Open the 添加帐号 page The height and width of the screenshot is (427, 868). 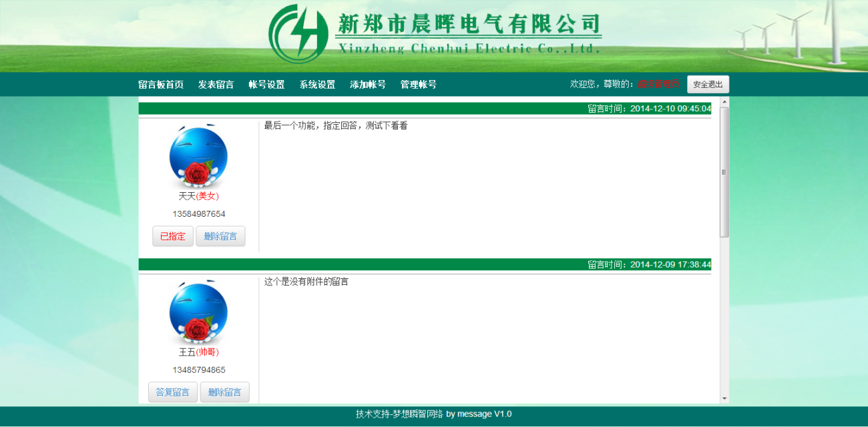tap(368, 85)
